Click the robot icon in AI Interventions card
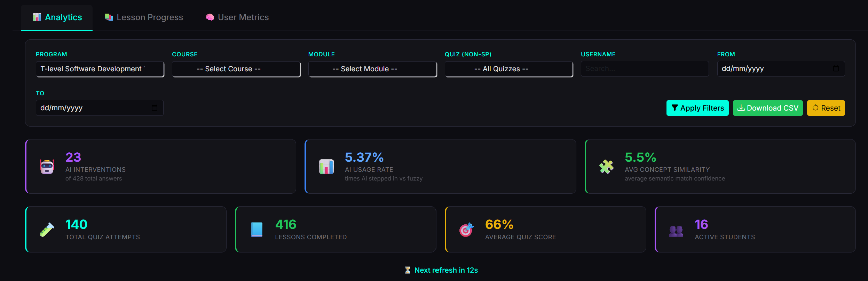 click(x=47, y=167)
